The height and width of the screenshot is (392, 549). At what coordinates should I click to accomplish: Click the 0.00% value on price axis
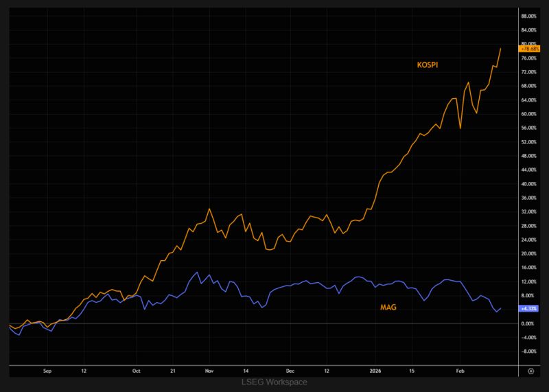pyautogui.click(x=528, y=323)
